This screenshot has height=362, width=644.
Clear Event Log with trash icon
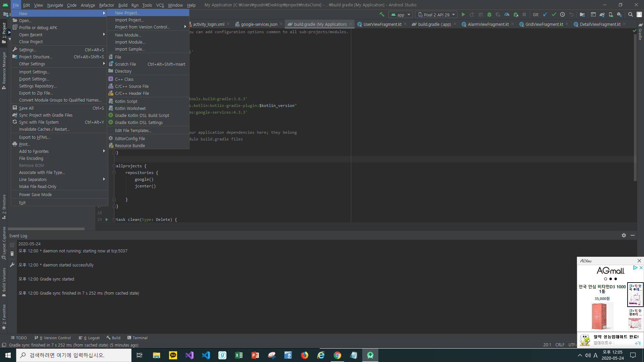12,254
